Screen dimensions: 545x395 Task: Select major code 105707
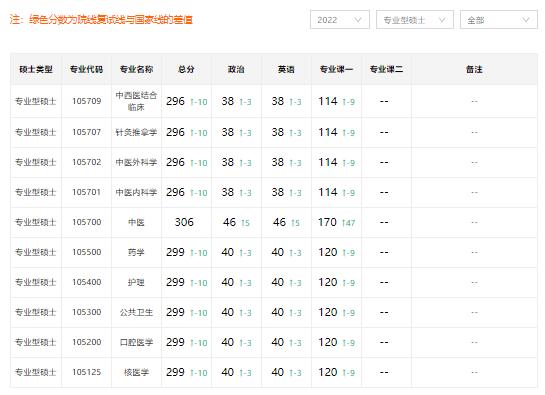tap(87, 132)
